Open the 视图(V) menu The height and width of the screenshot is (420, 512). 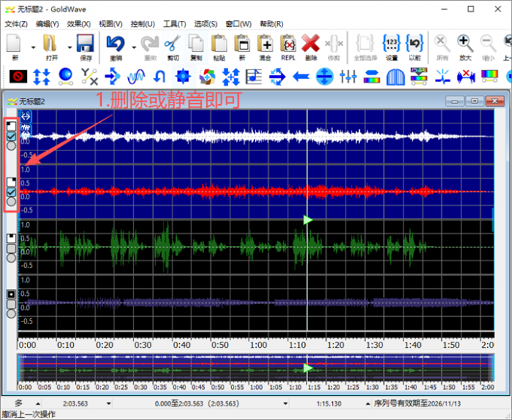(x=111, y=24)
